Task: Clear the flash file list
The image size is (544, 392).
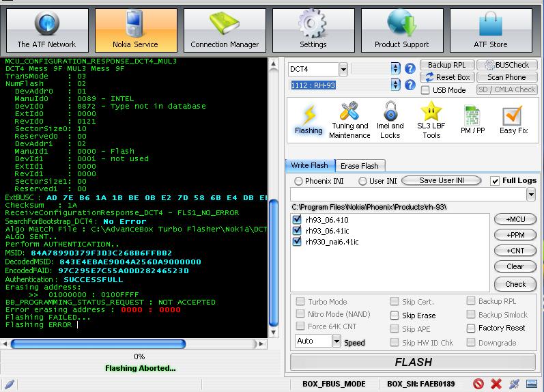Action: pos(515,266)
